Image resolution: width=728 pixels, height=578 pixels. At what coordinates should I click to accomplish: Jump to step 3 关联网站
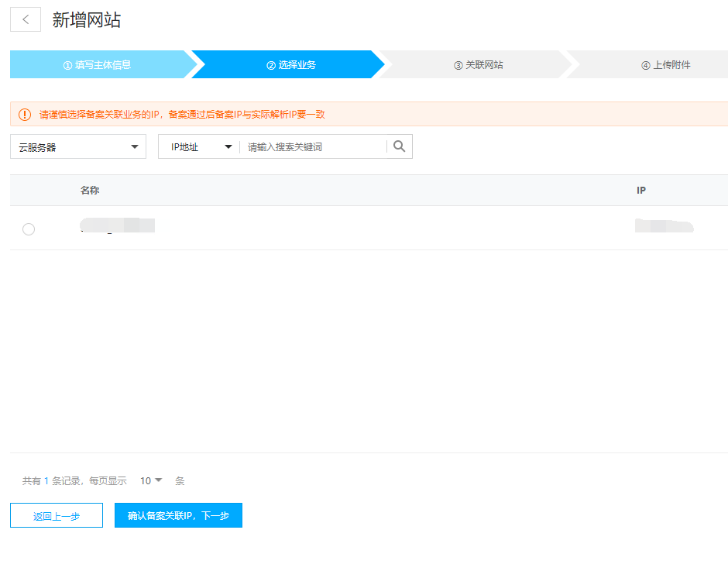pos(479,65)
